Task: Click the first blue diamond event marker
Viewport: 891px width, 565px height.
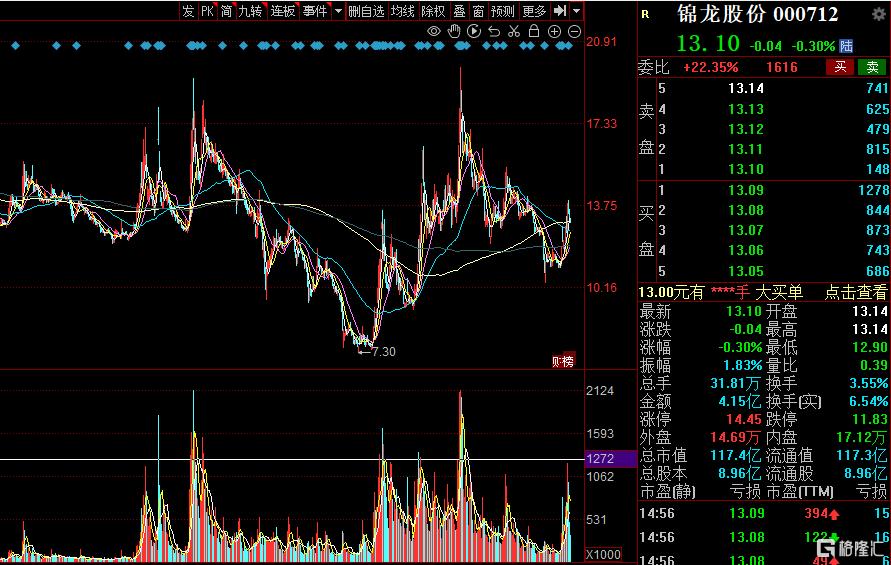Action: click(15, 45)
